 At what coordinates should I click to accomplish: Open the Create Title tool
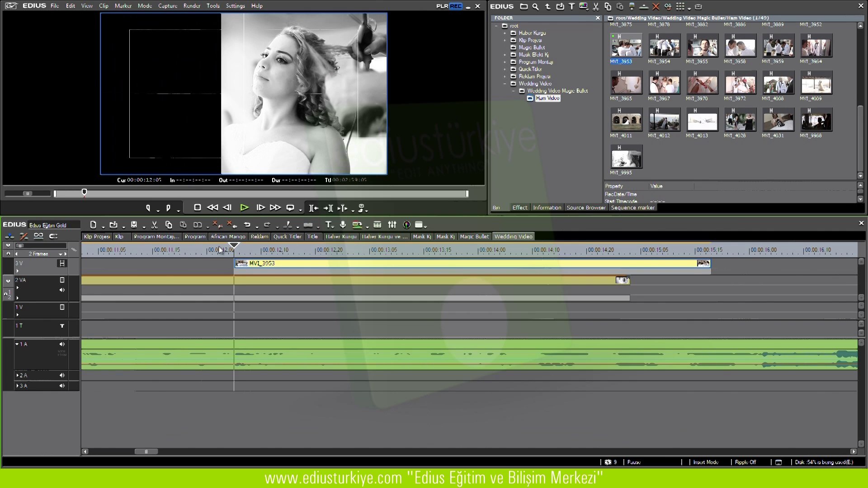click(x=328, y=225)
